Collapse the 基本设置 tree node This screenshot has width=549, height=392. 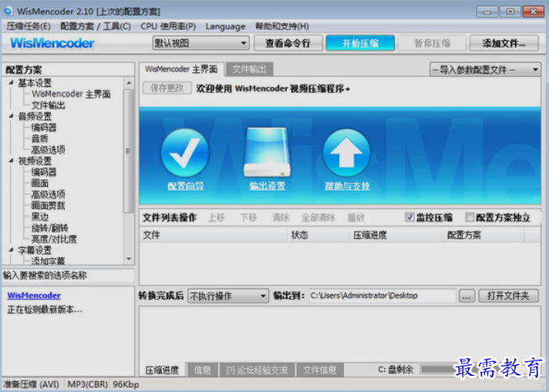12,83
